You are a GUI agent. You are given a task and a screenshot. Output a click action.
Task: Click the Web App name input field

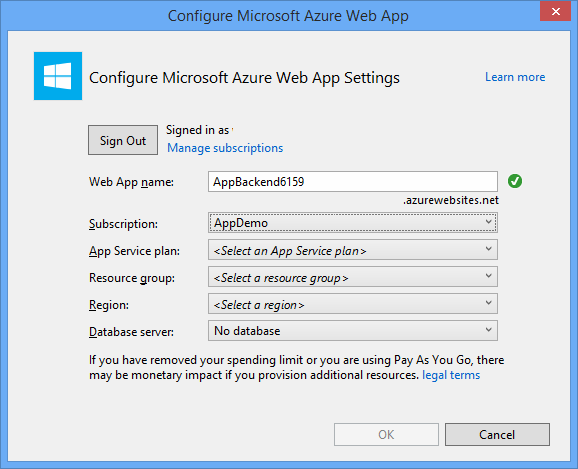point(353,181)
